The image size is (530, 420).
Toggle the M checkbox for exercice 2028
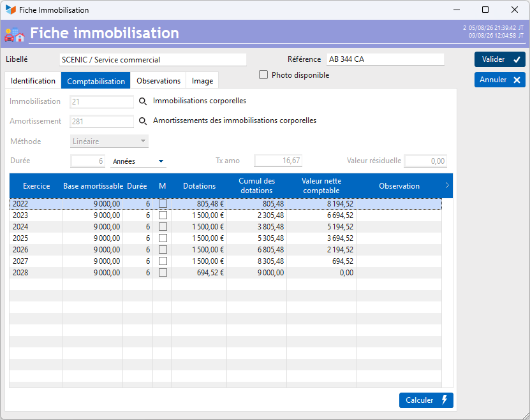click(163, 273)
